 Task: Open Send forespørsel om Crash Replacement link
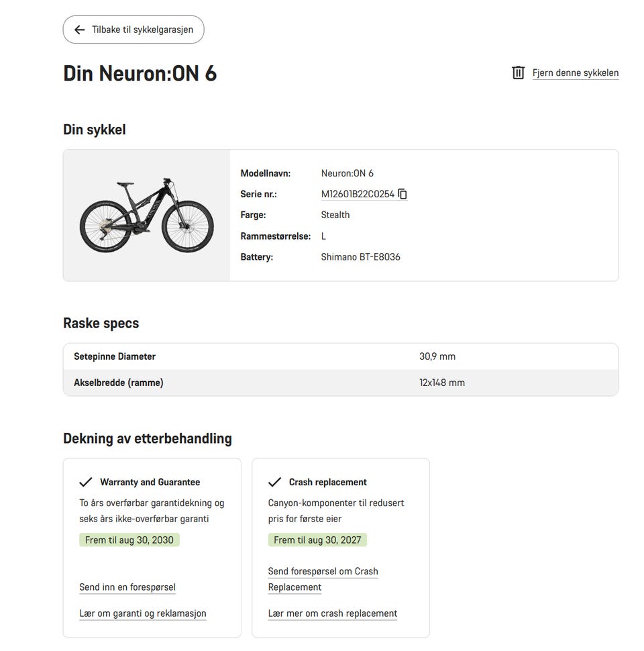coord(323,579)
